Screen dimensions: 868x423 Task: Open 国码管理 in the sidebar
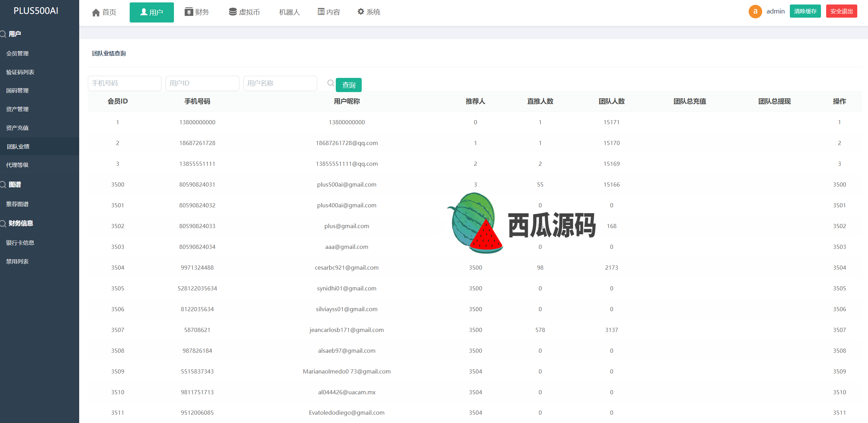(x=17, y=90)
